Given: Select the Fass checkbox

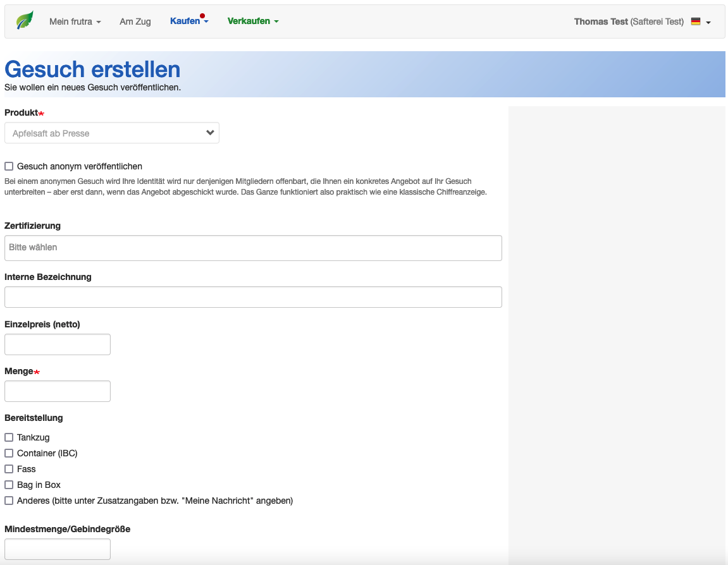Looking at the screenshot, I should coord(9,469).
